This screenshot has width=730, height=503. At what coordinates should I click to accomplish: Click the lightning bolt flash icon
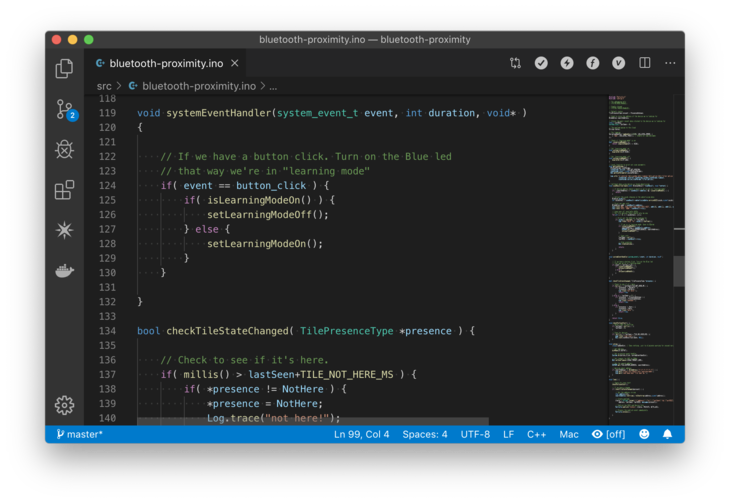(567, 63)
